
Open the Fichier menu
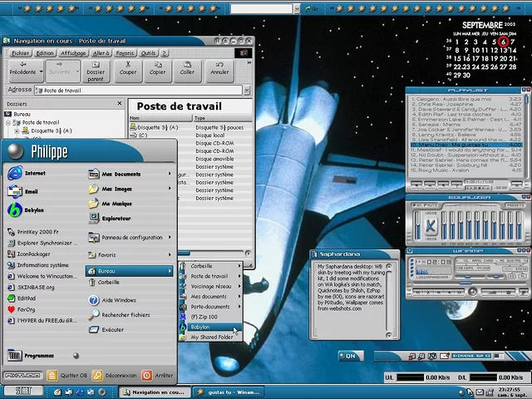21,52
